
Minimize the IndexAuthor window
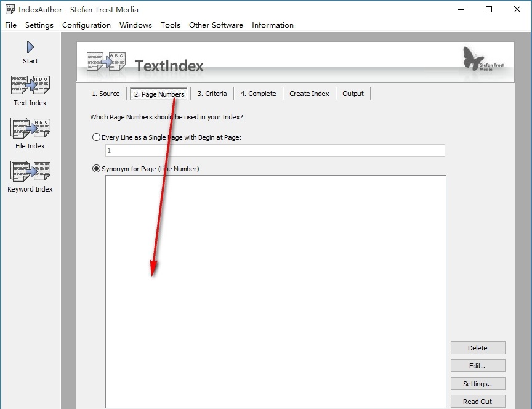(x=461, y=9)
